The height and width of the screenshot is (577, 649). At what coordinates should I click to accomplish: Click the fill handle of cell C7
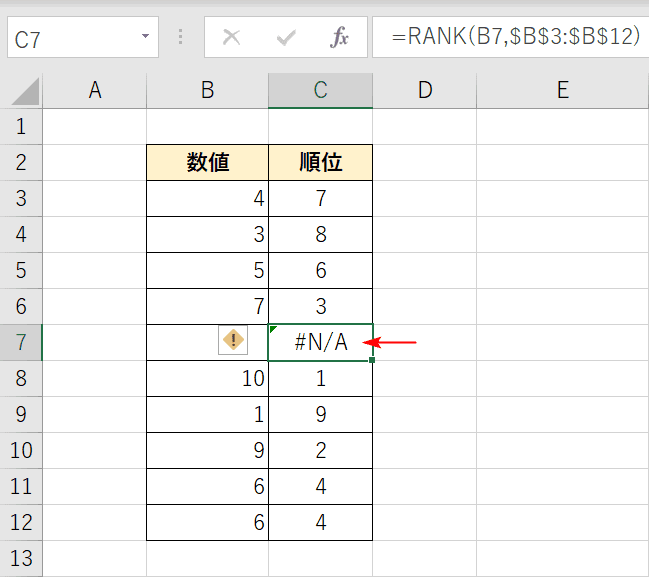(372, 360)
